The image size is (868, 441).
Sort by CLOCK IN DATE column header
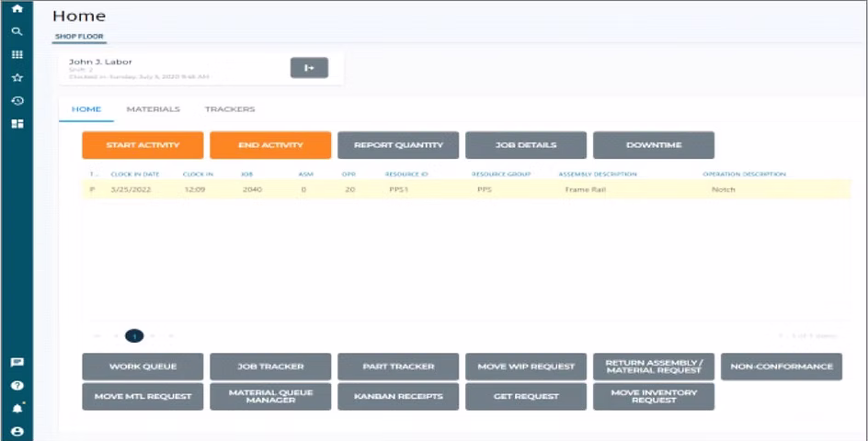pos(135,175)
